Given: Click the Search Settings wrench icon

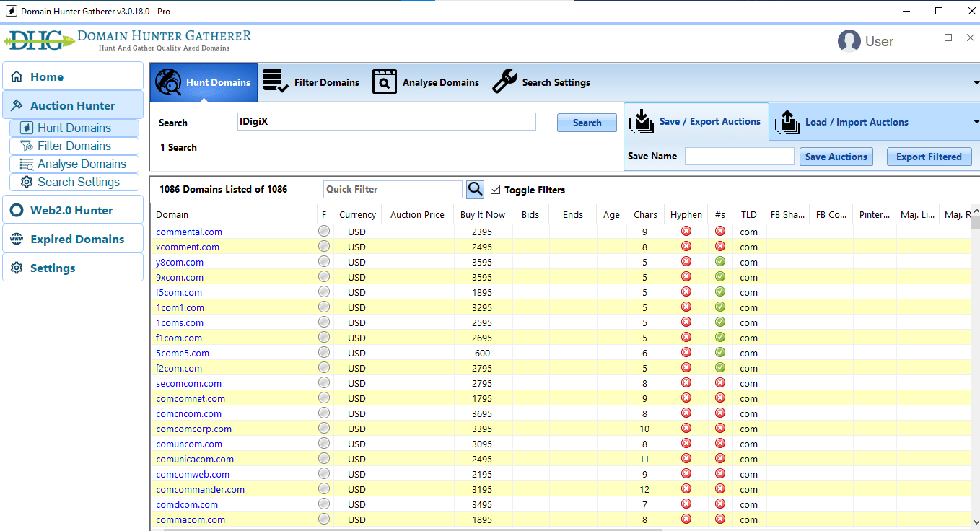Looking at the screenshot, I should (504, 82).
